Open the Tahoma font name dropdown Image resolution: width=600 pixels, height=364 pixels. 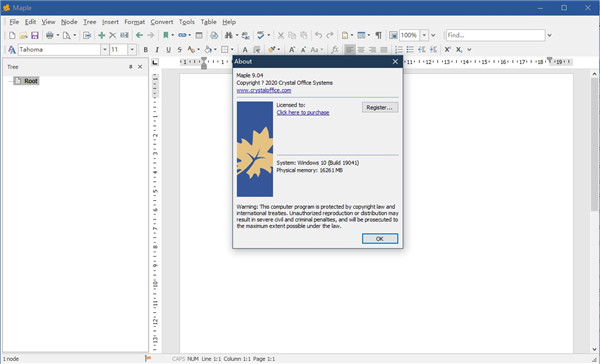[104, 49]
